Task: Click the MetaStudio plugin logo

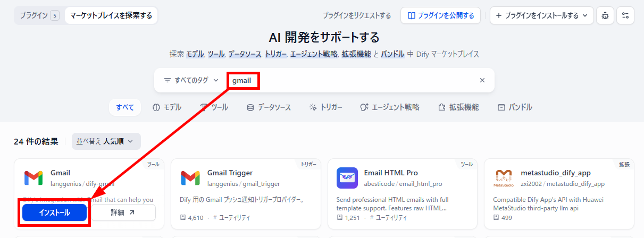Action: (504, 178)
